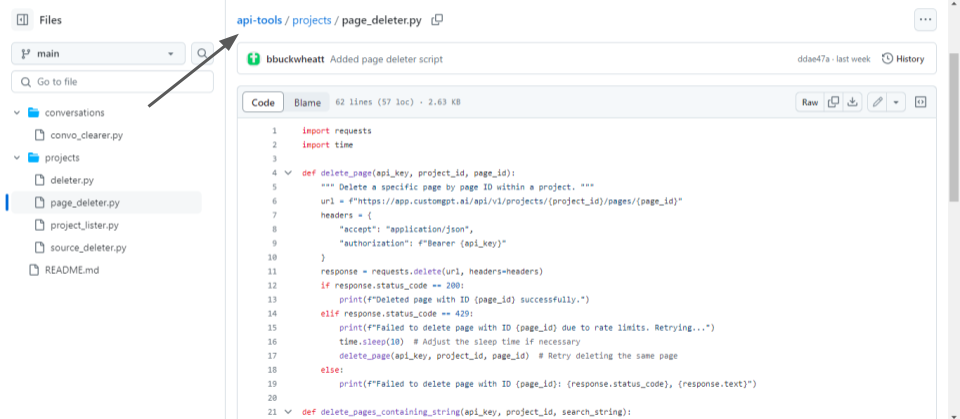Collapse delete_page function at line 4

(288, 173)
